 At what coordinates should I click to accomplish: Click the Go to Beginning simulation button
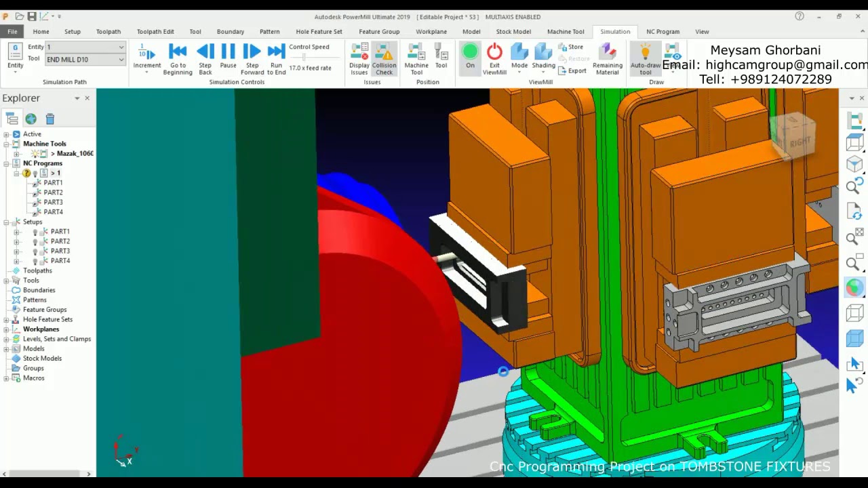pos(178,60)
